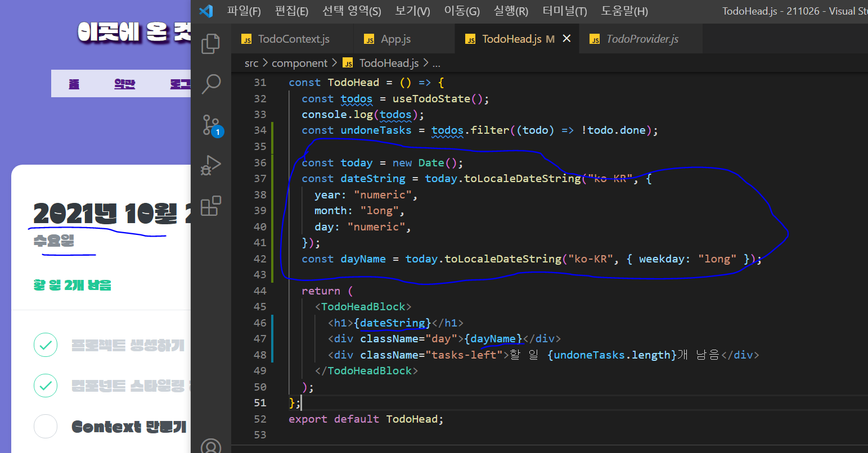Click the 2021년 10월 date heading
The height and width of the screenshot is (453, 868).
click(x=112, y=214)
